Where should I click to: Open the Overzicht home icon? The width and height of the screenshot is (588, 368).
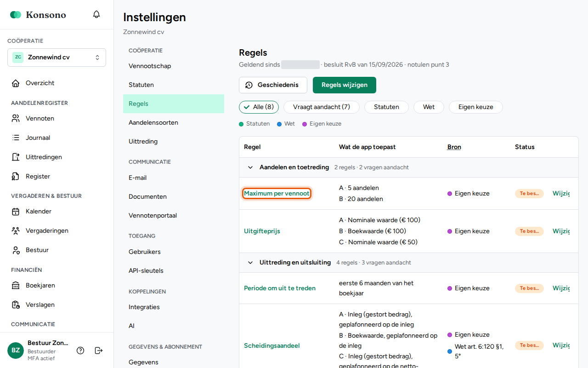coord(16,83)
